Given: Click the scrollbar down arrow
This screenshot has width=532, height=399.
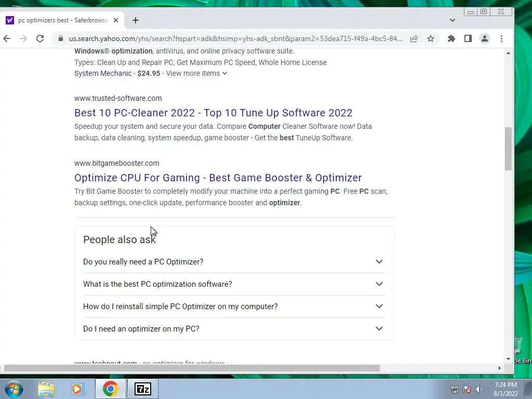Looking at the screenshot, I should click(508, 359).
